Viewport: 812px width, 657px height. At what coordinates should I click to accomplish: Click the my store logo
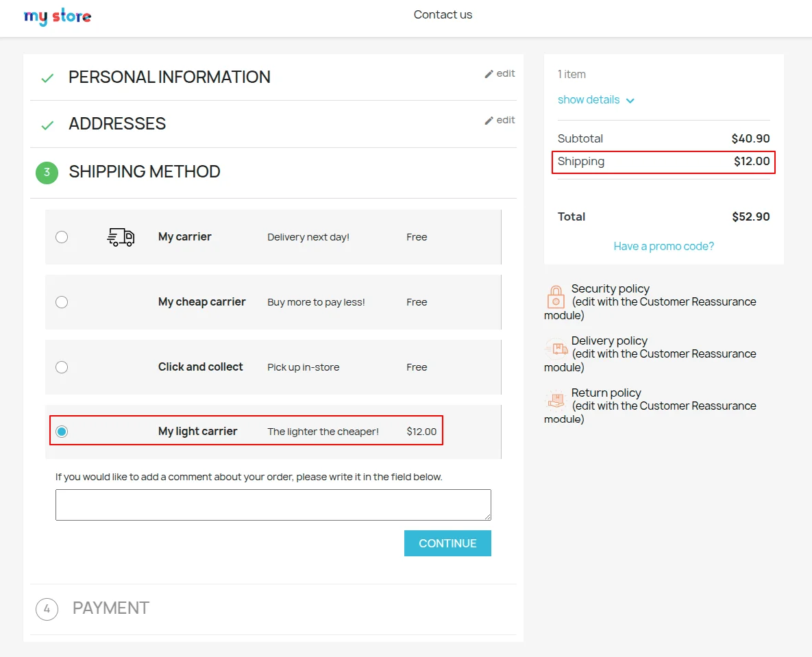[x=58, y=16]
